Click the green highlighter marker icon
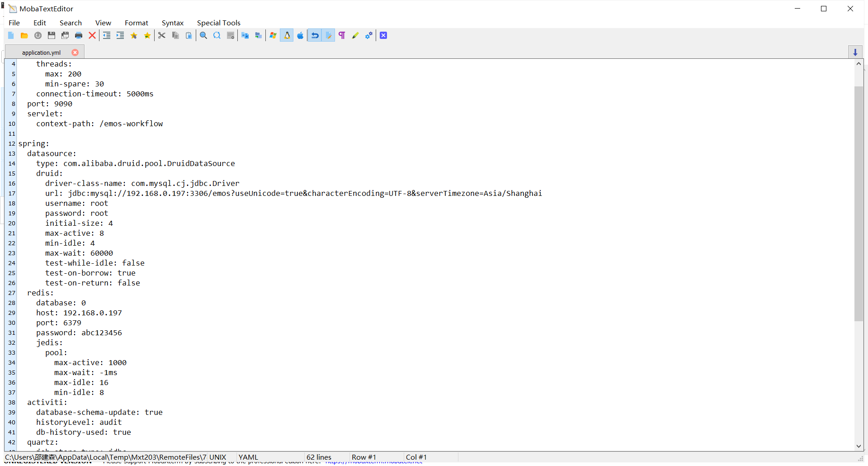Image resolution: width=868 pixels, height=466 pixels. tap(355, 35)
